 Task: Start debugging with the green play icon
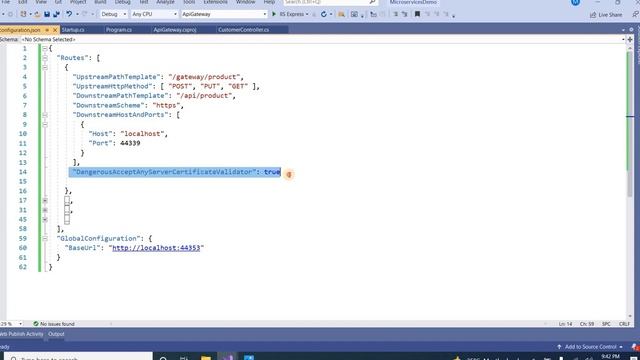tap(274, 14)
